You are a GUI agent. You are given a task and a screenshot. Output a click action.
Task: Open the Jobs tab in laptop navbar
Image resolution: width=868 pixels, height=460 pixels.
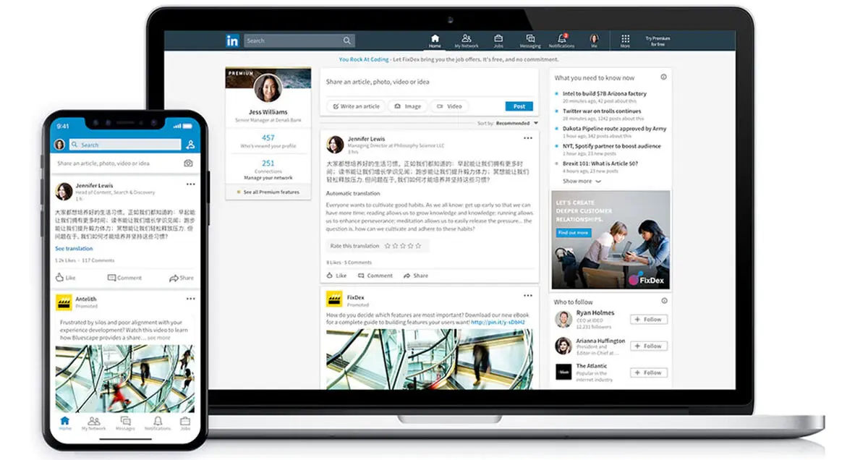click(x=498, y=41)
